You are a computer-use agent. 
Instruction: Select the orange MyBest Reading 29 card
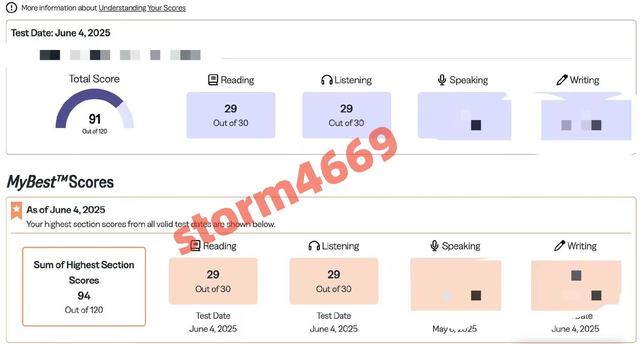[x=213, y=281]
